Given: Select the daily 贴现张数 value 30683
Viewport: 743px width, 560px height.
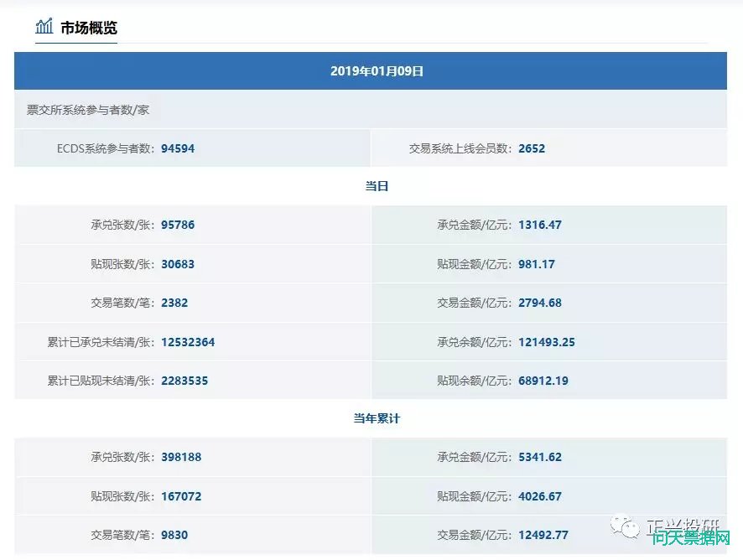Looking at the screenshot, I should (178, 264).
